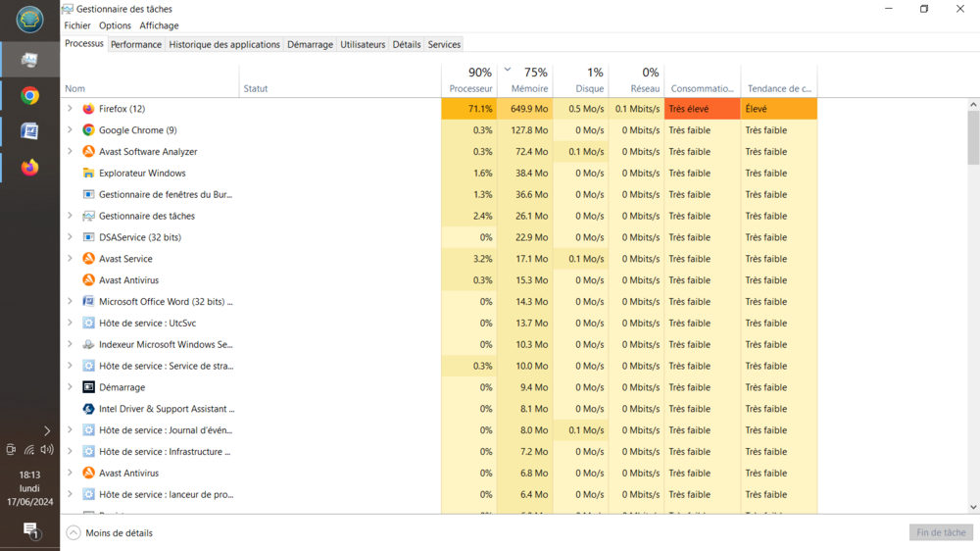Show hidden tray icons chevron
Screen dimensions: 980x551
coord(47,430)
